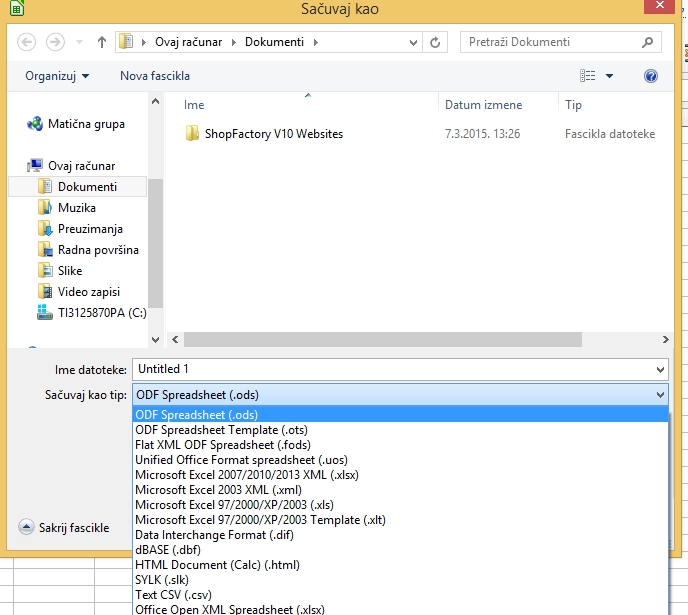
Task: Open the view options dropdown arrow
Action: 609,76
